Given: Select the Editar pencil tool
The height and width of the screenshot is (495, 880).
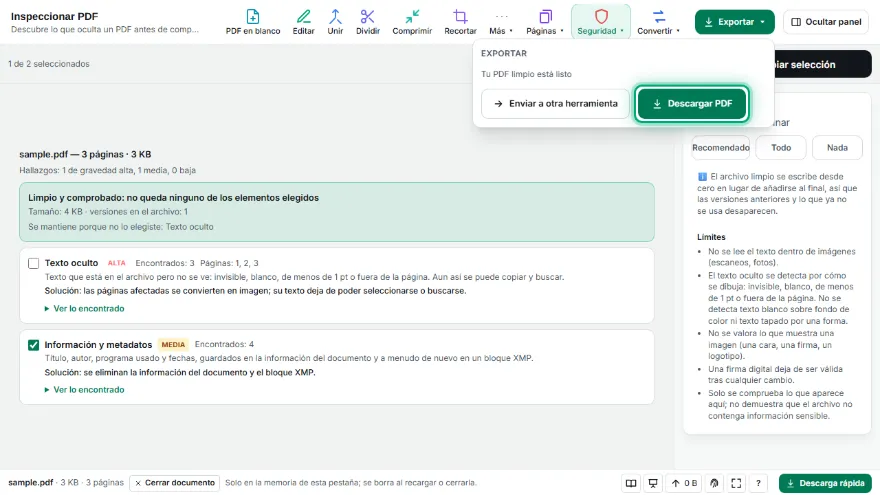Looking at the screenshot, I should point(303,22).
